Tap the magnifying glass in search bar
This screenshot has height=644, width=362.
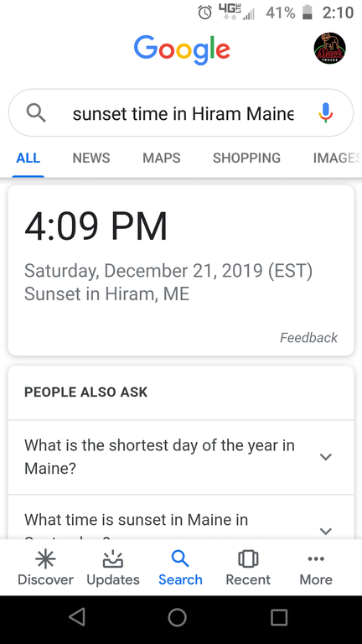36,112
